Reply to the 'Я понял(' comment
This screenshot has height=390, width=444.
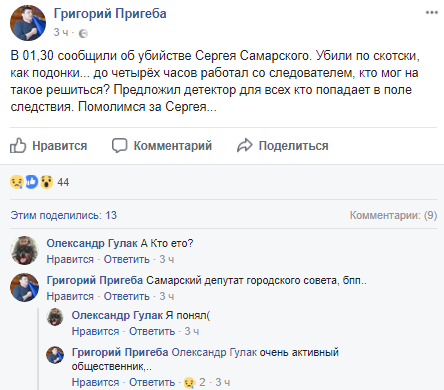point(152,331)
